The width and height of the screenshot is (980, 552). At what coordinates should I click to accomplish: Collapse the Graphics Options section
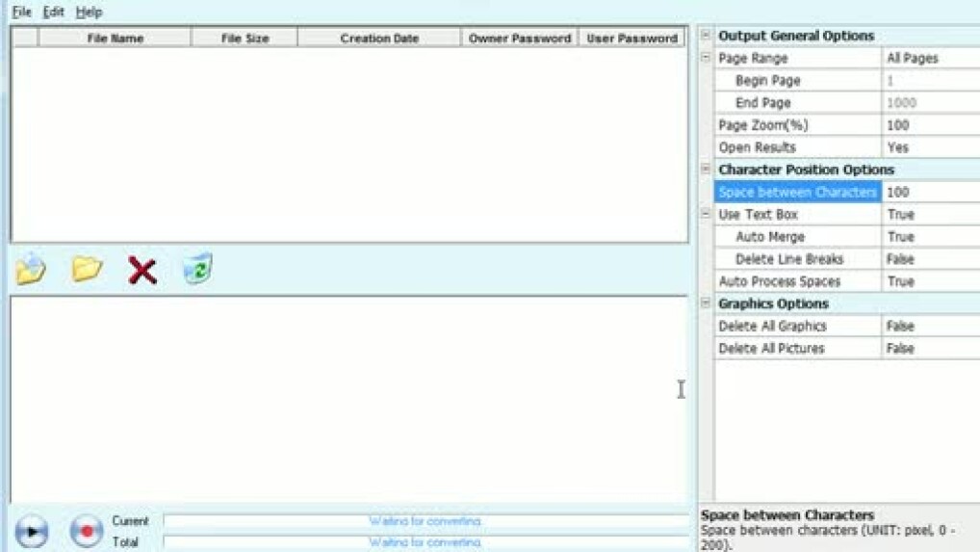pyautogui.click(x=706, y=303)
